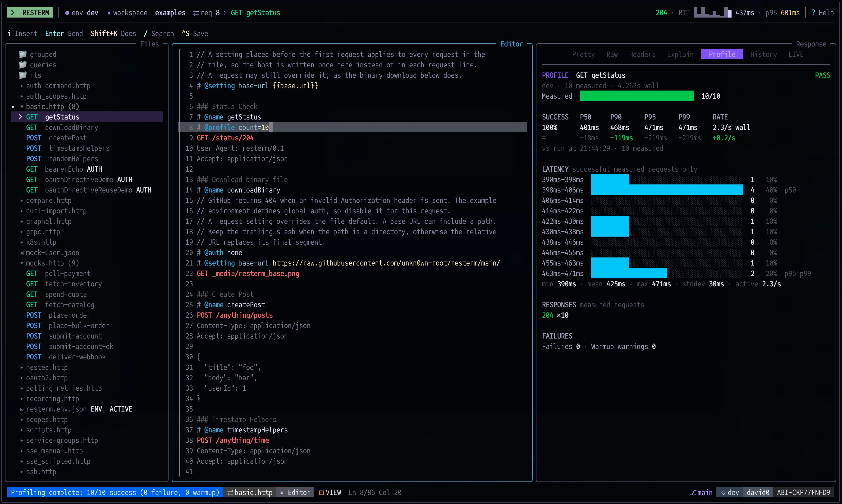Click the main branch indicator
This screenshot has width=842, height=504.
pos(701,492)
